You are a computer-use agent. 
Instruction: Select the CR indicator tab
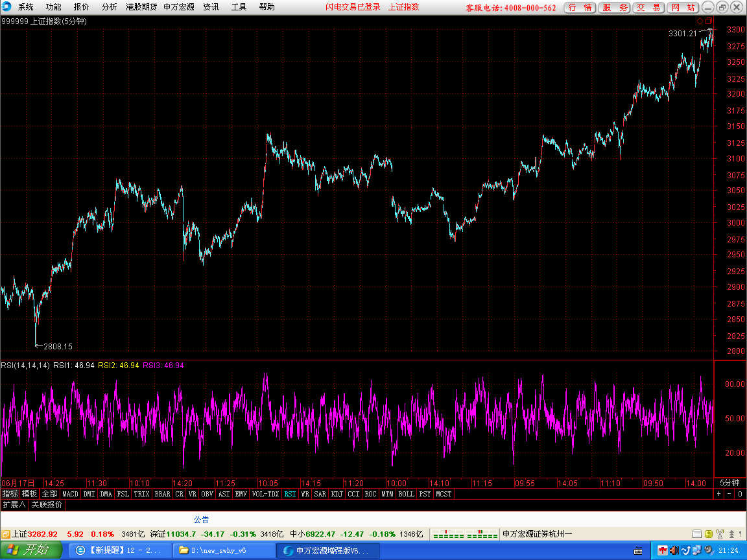click(179, 494)
